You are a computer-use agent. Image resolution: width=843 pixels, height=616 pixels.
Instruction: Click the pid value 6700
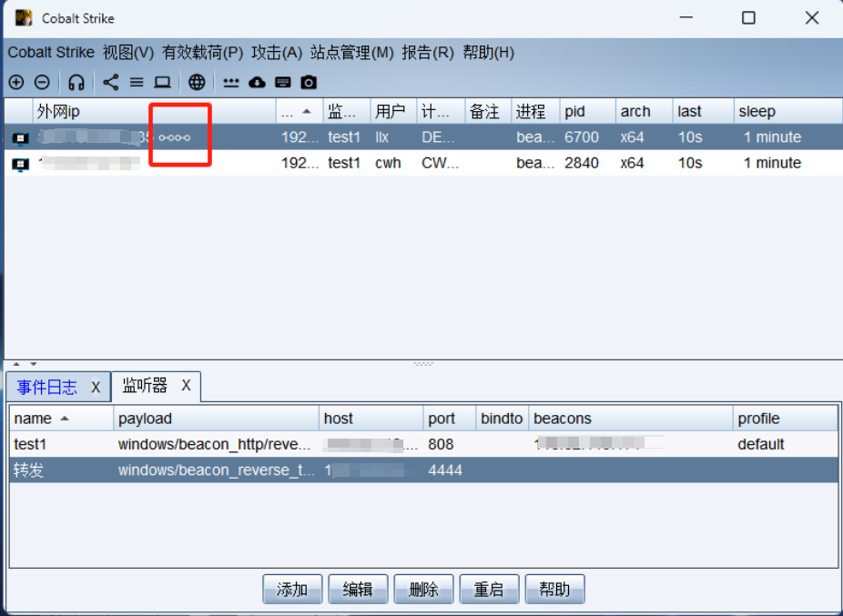(x=581, y=137)
